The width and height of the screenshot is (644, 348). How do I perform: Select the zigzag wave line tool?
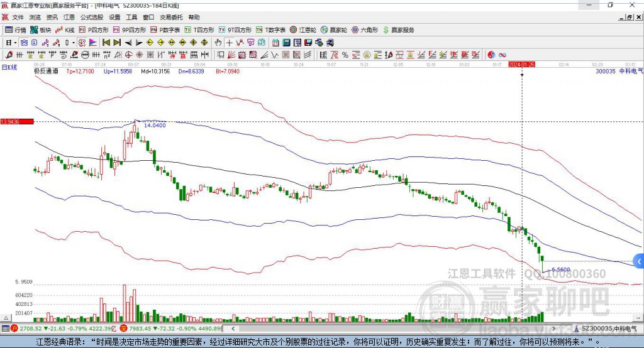[275, 55]
